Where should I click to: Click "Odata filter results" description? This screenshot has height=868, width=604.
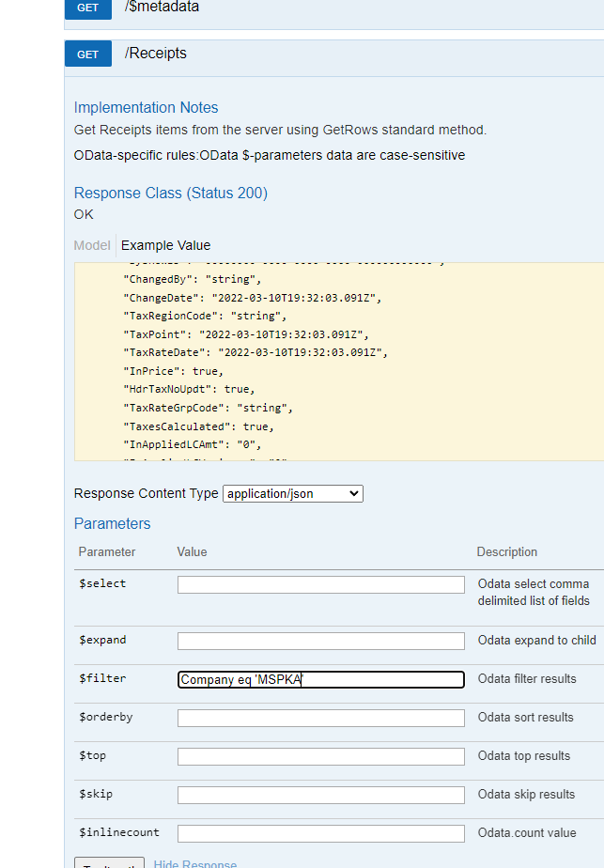click(x=527, y=678)
